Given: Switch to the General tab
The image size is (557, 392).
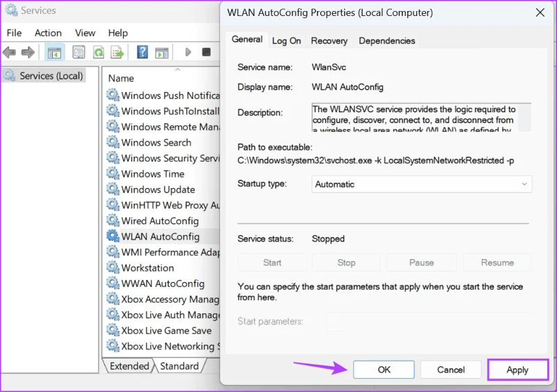Looking at the screenshot, I should pyautogui.click(x=247, y=40).
